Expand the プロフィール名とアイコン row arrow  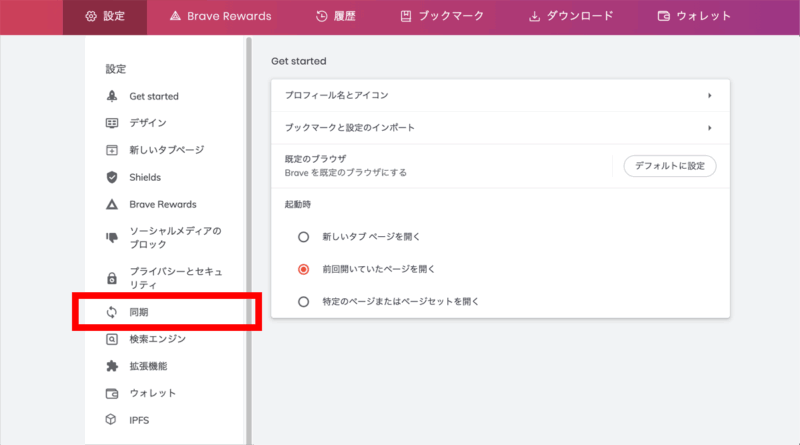tap(709, 96)
